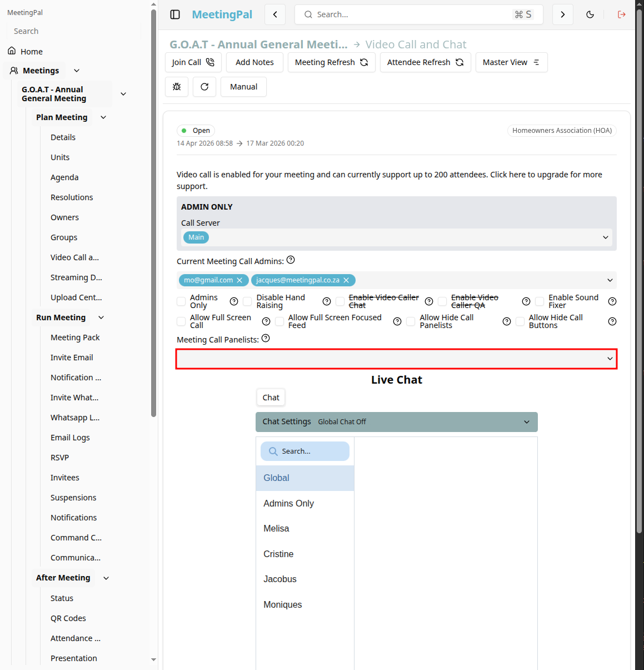Open help for Meeting Call Panelists

click(x=266, y=338)
